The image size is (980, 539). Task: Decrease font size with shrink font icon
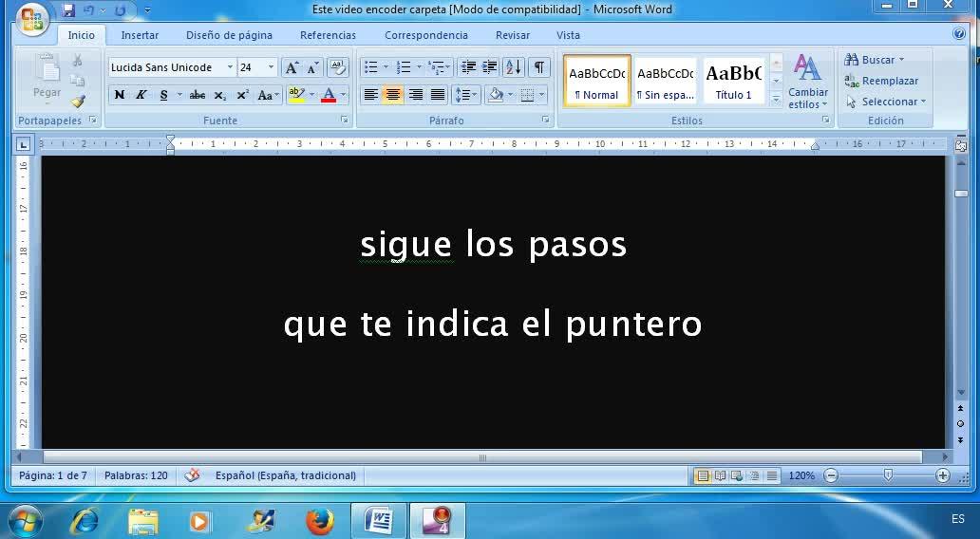[312, 67]
